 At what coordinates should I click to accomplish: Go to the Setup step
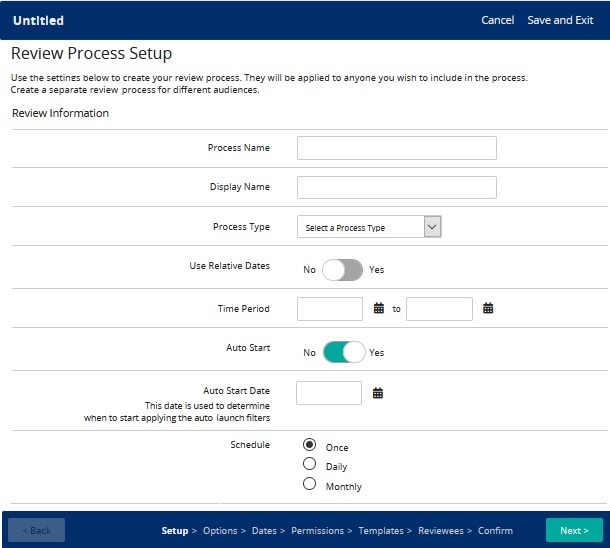(x=175, y=531)
